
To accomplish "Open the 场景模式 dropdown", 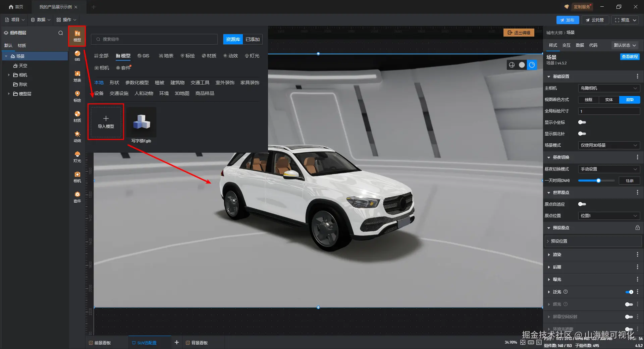I will pos(609,145).
